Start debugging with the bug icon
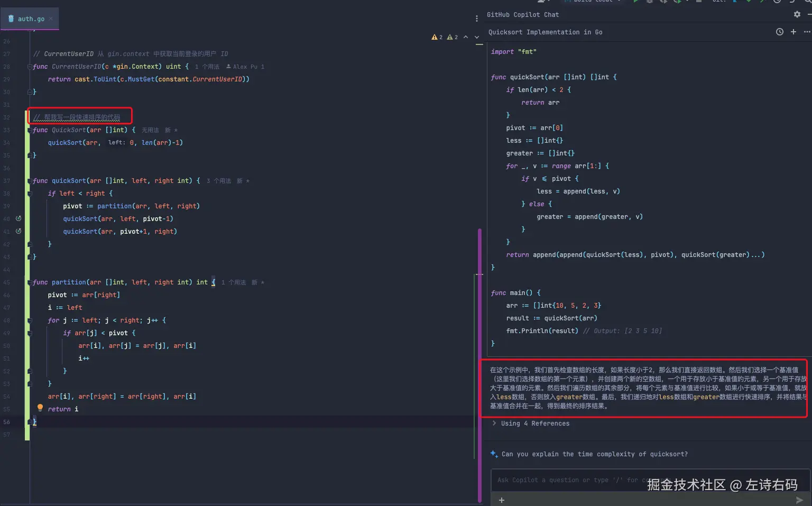 click(x=649, y=3)
